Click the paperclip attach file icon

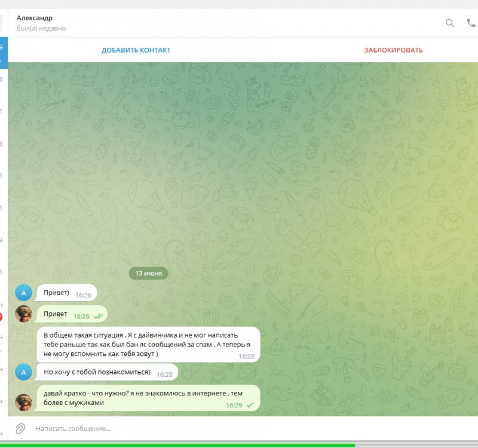point(20,428)
